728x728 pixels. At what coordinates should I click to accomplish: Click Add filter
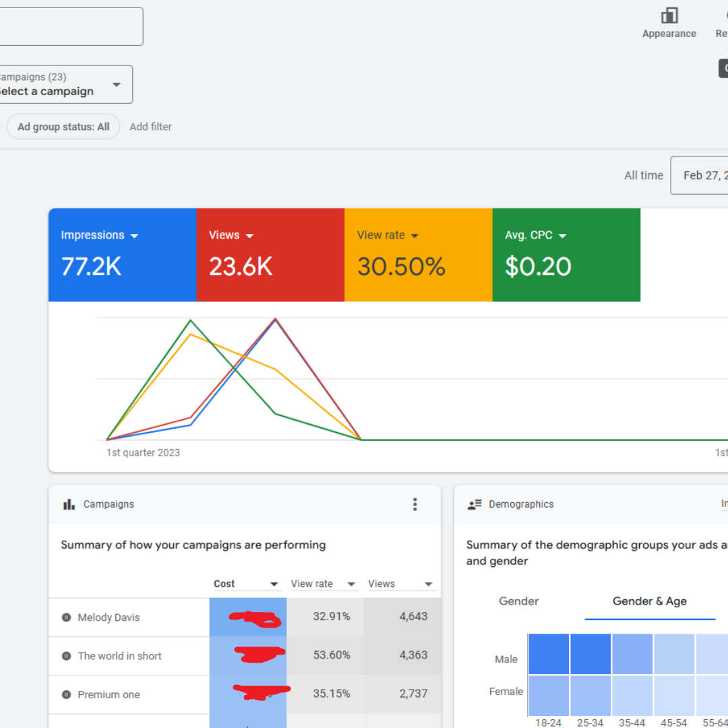pos(150,127)
